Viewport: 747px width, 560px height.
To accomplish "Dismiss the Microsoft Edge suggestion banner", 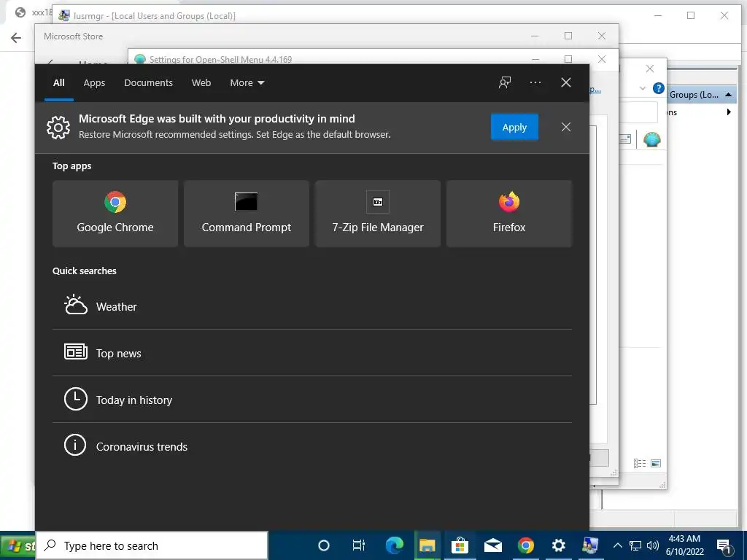I will tap(566, 127).
